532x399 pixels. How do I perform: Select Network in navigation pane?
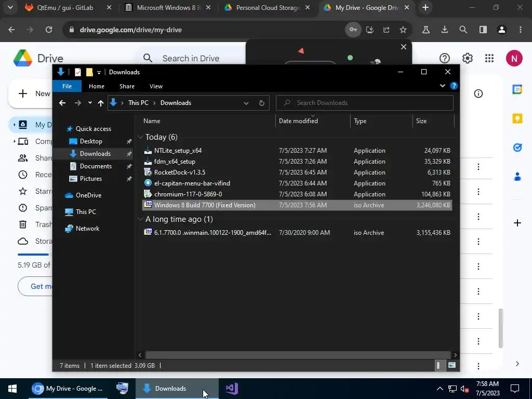coord(87,229)
